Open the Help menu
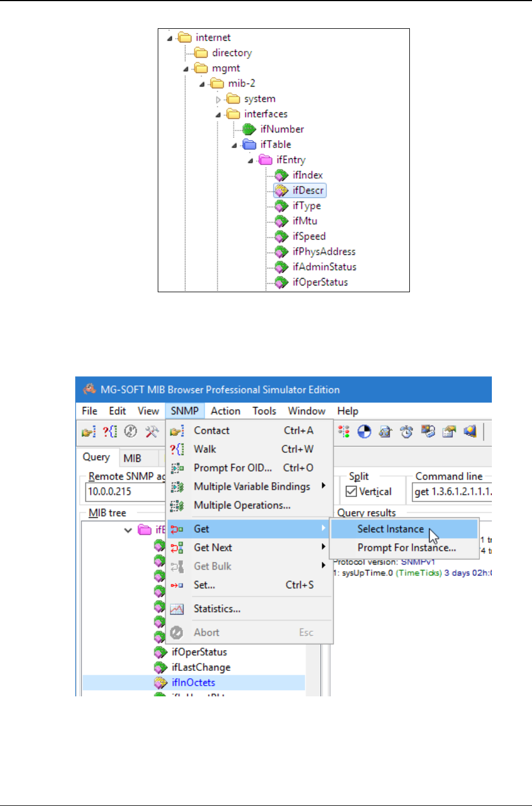 (348, 411)
